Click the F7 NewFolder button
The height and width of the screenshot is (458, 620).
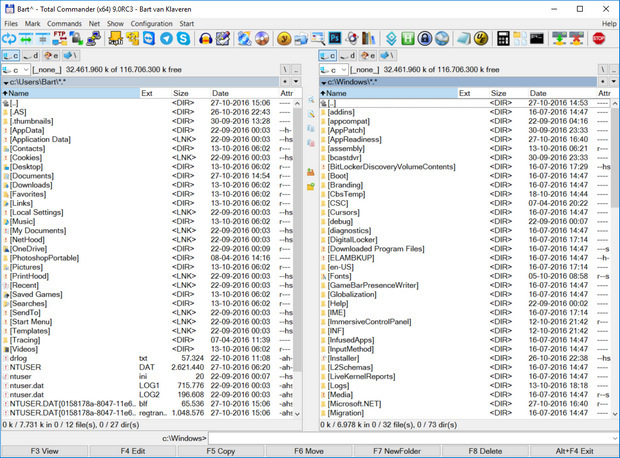point(397,451)
